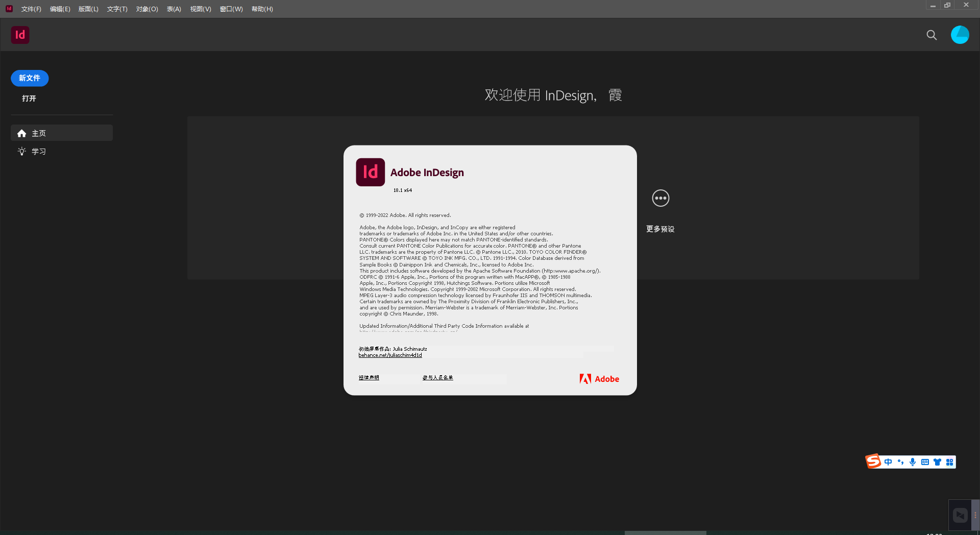Open the 帮助(H) menu
Image resolution: width=980 pixels, height=535 pixels.
pyautogui.click(x=262, y=9)
